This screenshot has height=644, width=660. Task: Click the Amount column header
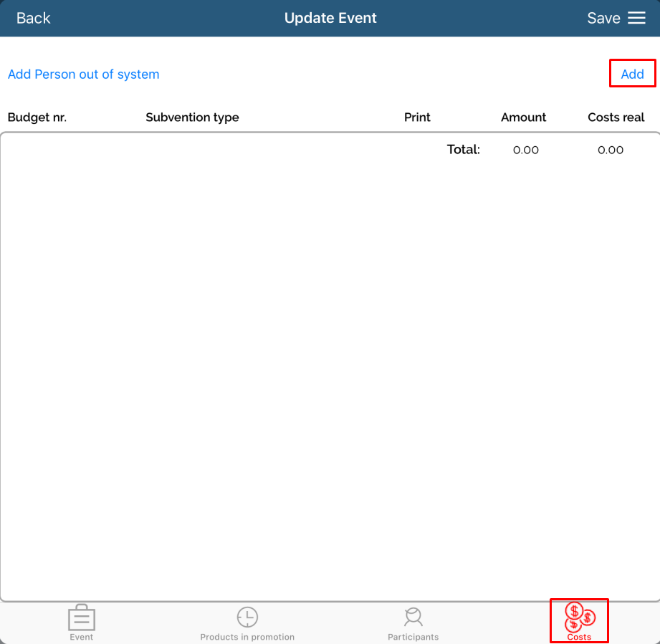pos(523,117)
